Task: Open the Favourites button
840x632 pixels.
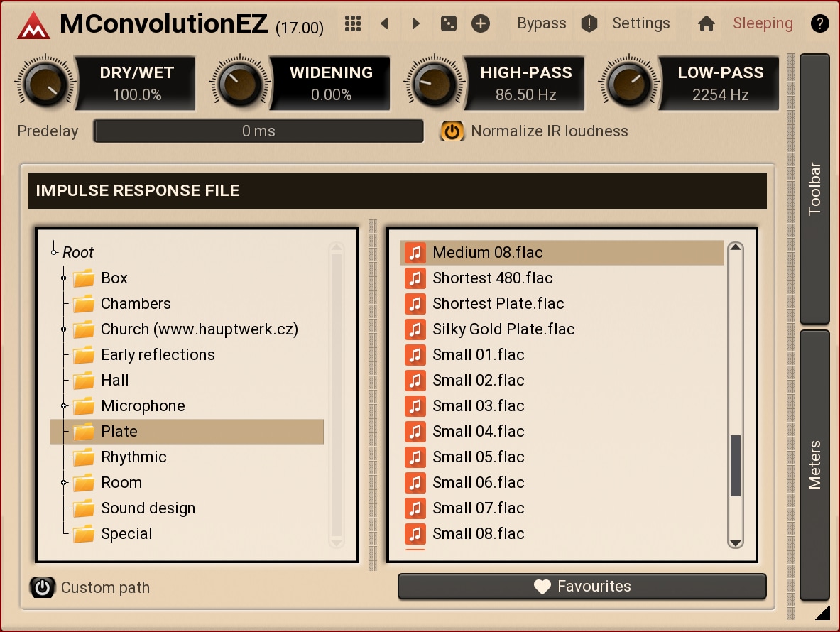Action: (x=582, y=587)
